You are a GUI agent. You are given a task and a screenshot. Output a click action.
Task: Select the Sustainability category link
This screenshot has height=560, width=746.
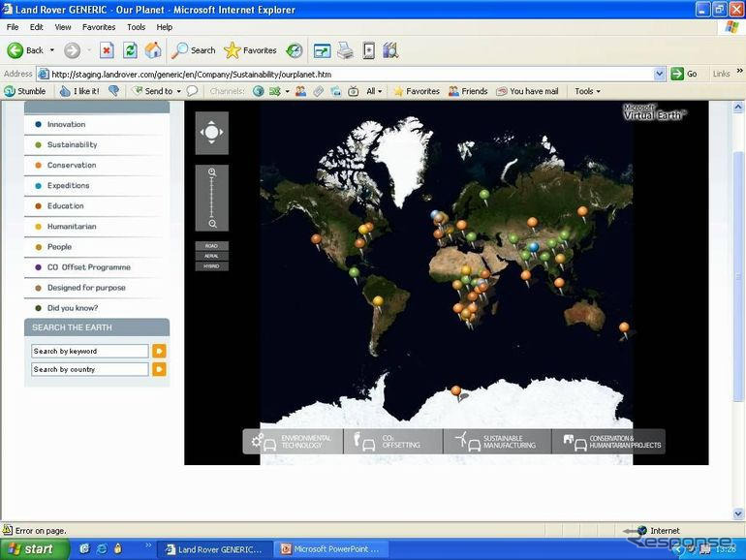click(x=72, y=144)
